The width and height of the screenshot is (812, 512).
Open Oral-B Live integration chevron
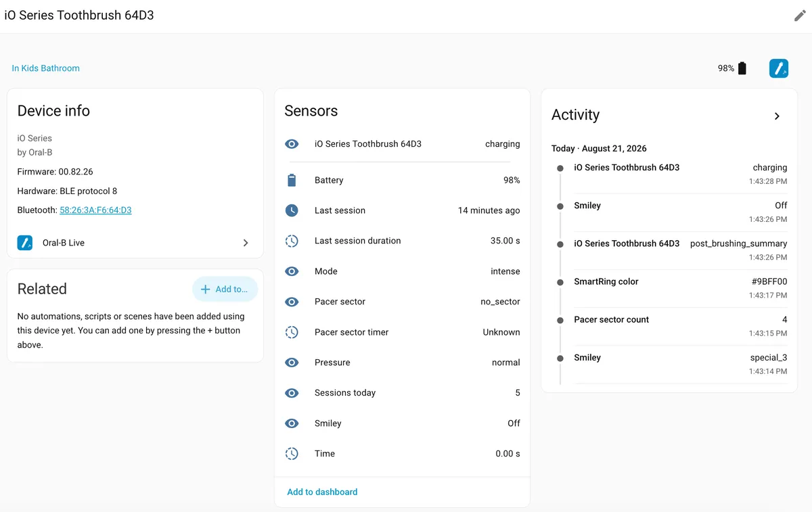(246, 243)
